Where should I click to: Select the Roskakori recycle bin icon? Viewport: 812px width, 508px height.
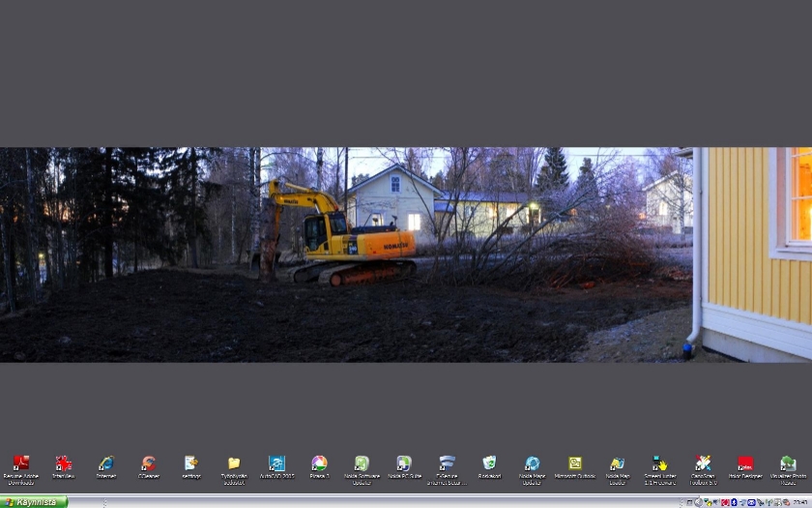click(489, 463)
